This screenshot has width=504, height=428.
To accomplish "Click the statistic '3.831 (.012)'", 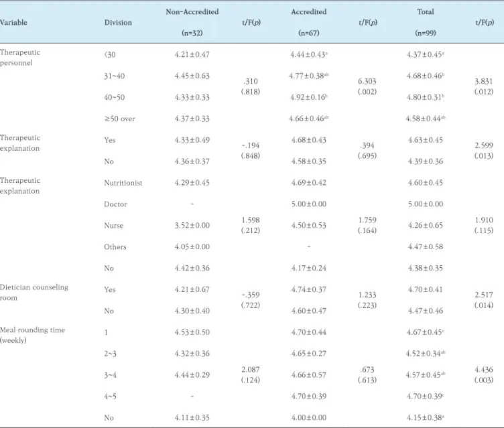I will tap(484, 87).
